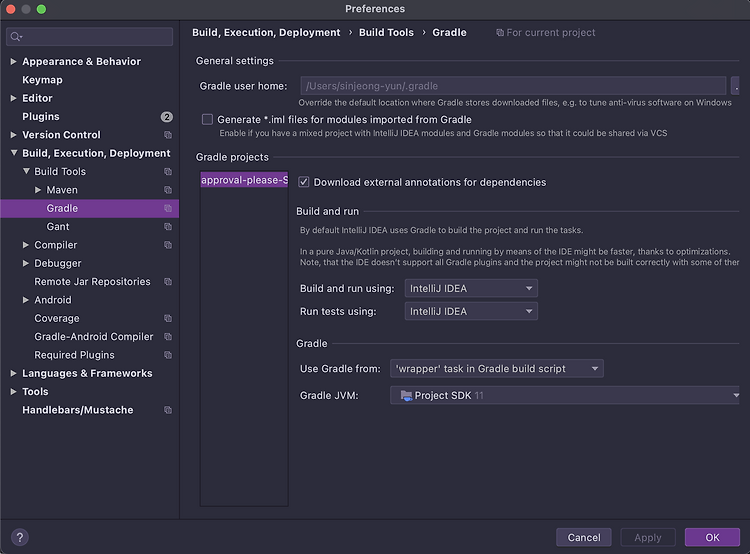This screenshot has height=554, width=750.
Task: Select Keymap in the settings sidebar
Action: 42,80
